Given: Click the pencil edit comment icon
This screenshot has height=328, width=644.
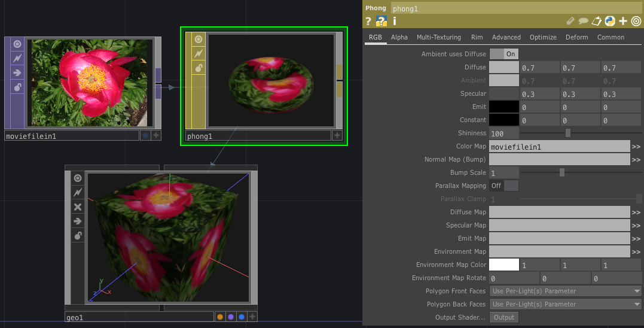Looking at the screenshot, I should click(x=570, y=21).
